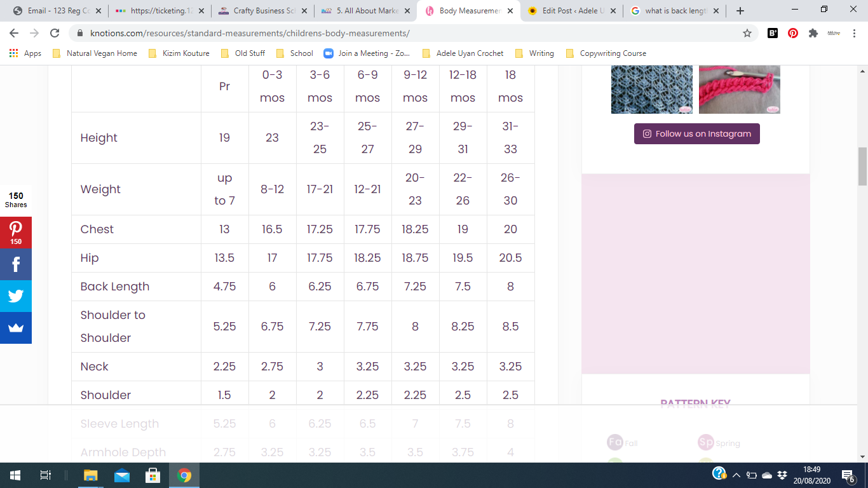The image size is (868, 488).
Task: Share page on Facebook sidebar icon
Action: [16, 264]
